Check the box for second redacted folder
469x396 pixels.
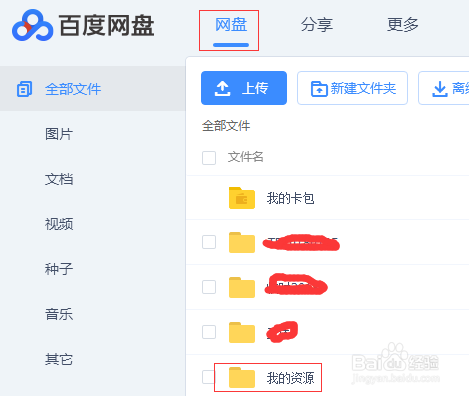pos(209,287)
